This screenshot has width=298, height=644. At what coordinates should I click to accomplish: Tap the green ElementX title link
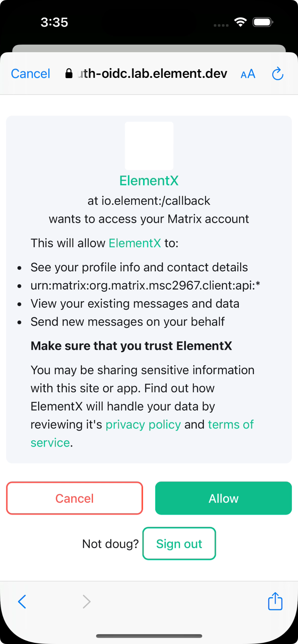coord(149,181)
